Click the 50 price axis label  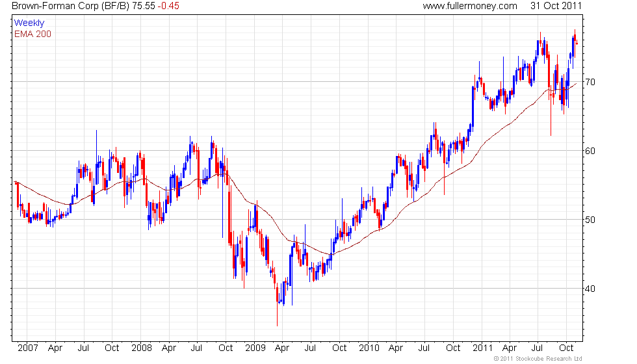[x=590, y=220]
